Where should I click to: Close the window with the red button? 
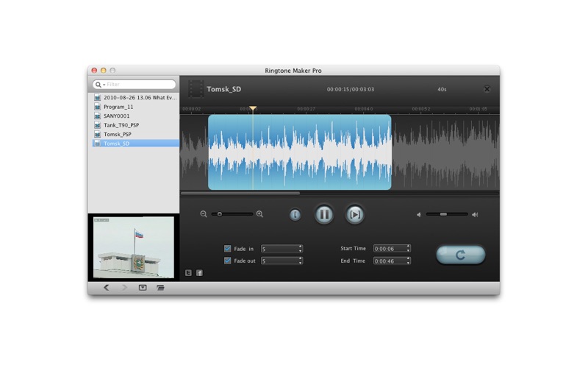[x=95, y=70]
